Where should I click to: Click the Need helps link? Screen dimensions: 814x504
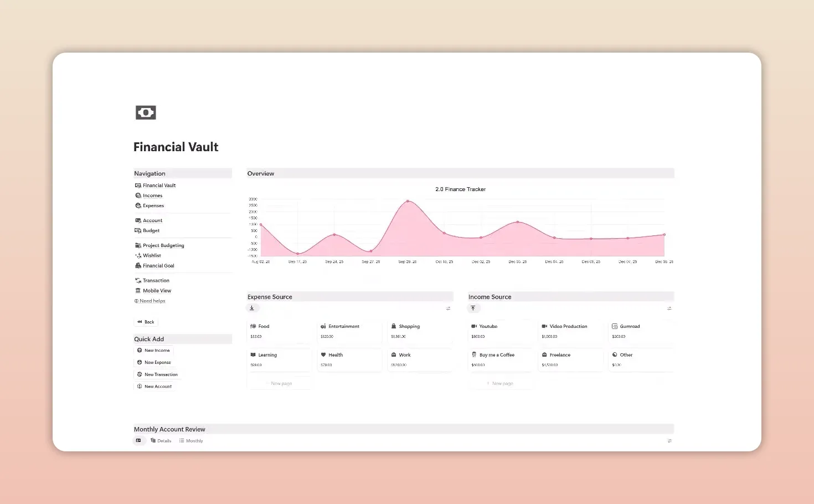(150, 301)
